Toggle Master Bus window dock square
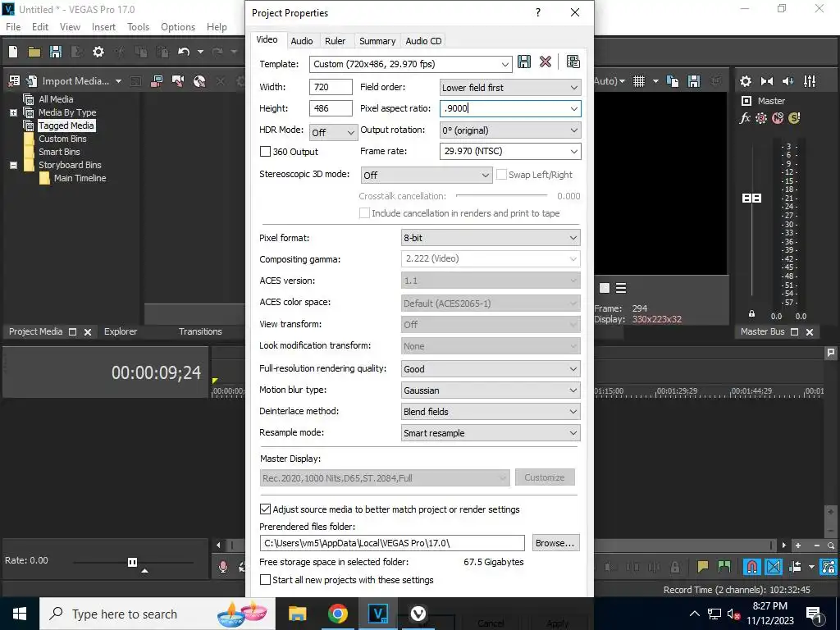Screen dimensions: 840x630 (x=794, y=331)
